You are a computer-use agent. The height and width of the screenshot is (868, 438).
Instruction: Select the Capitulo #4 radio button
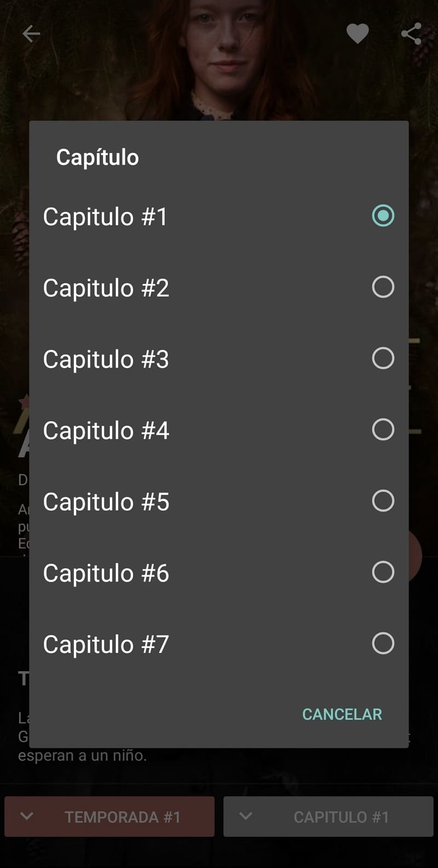point(383,429)
